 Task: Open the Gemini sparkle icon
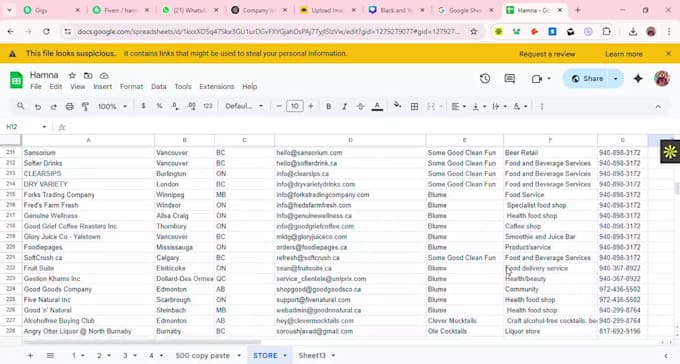[638, 79]
